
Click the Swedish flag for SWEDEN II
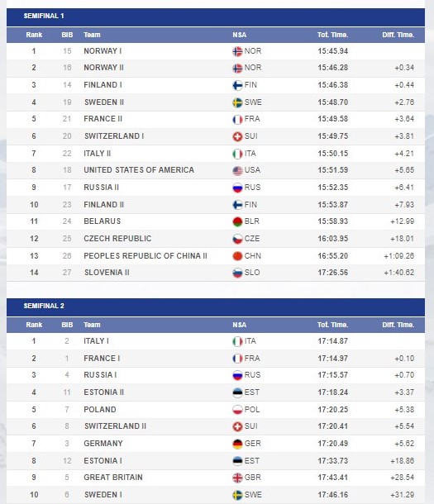[x=237, y=102]
